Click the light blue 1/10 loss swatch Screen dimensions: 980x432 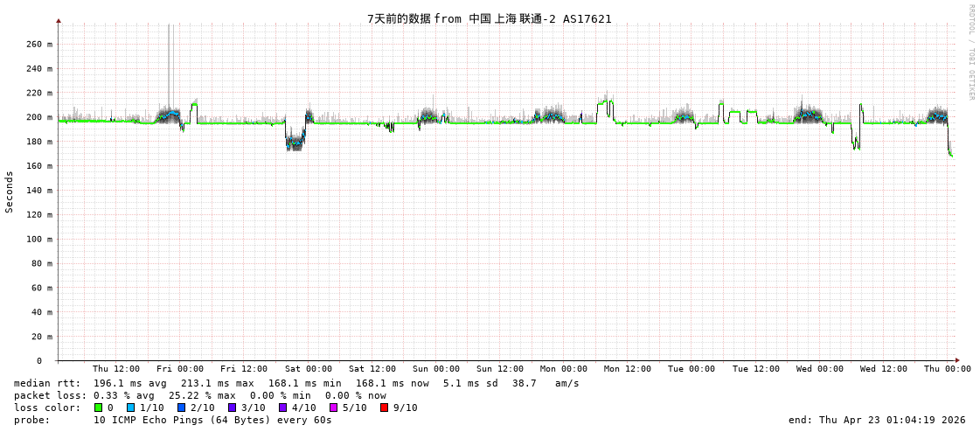(130, 408)
